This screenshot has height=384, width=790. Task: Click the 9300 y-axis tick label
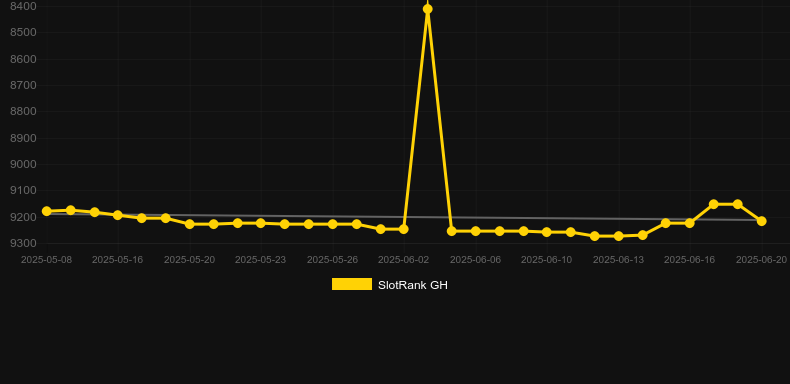[23, 243]
